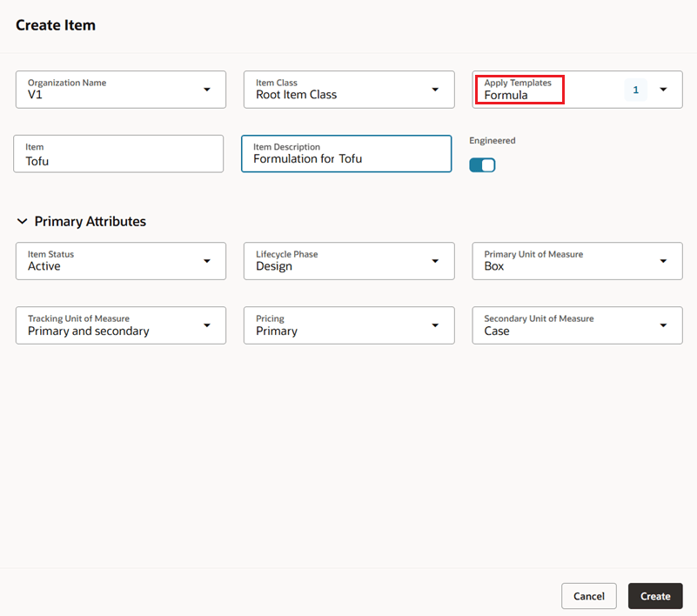Expand the Lifecycle Phase dropdown arrow
This screenshot has height=616, width=697.
coord(435,261)
